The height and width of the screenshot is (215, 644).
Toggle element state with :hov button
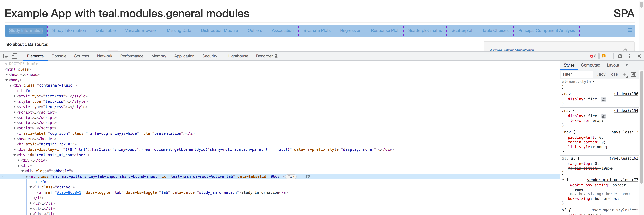(x=601, y=74)
